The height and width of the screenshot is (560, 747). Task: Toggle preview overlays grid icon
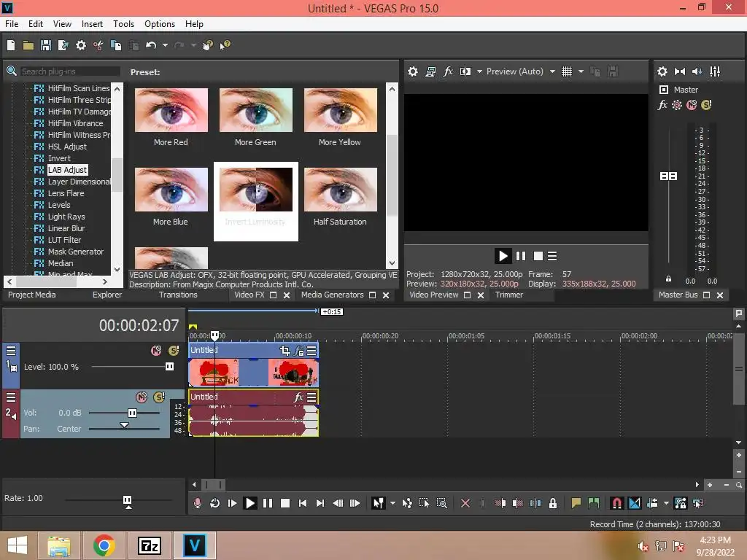point(566,71)
